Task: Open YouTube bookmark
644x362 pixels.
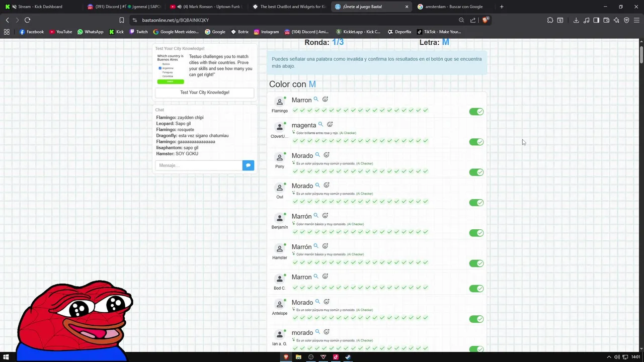Action: click(x=61, y=32)
